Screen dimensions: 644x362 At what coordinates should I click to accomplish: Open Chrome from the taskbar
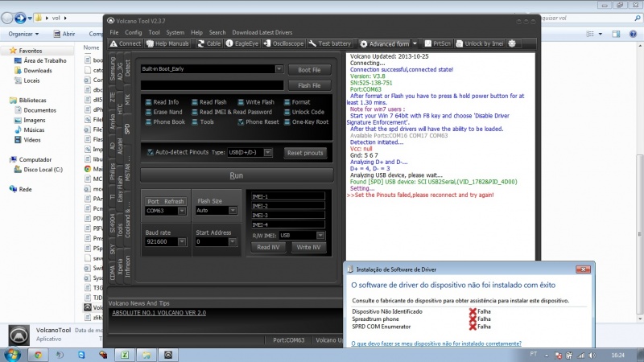point(38,355)
